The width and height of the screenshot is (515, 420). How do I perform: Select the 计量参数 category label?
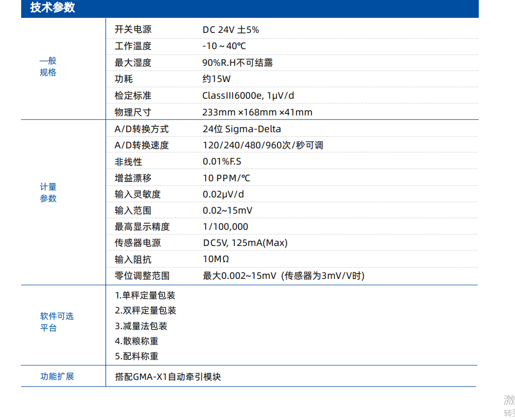(x=48, y=193)
